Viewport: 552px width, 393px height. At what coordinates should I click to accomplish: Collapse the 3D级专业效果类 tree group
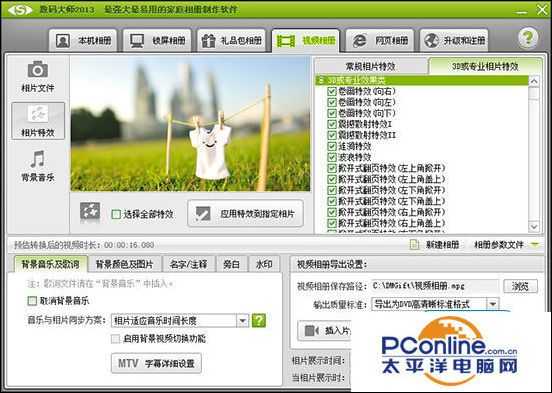[x=320, y=80]
